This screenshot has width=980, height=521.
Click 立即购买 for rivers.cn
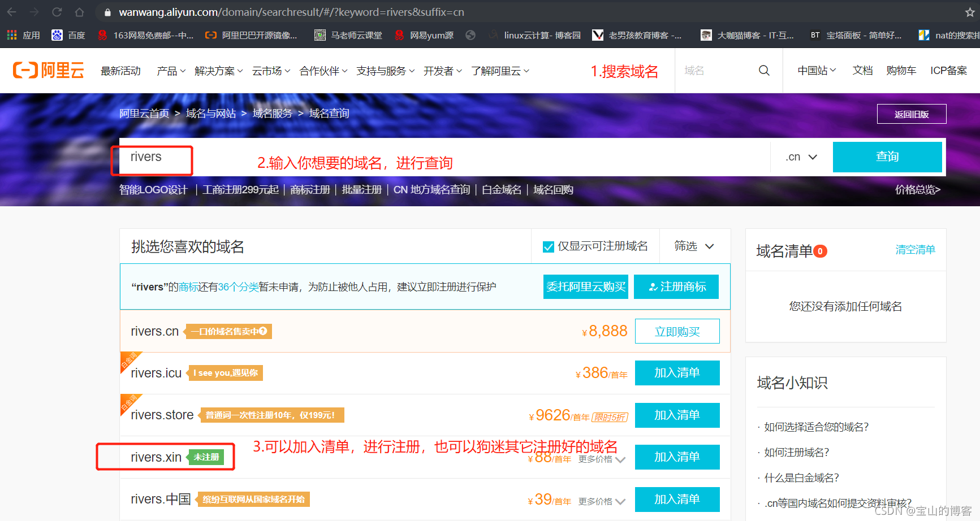677,331
